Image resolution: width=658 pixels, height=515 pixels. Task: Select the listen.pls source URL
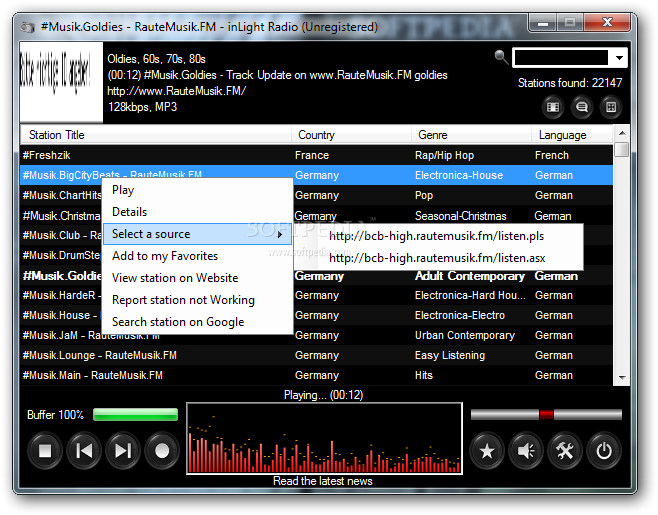click(x=439, y=236)
